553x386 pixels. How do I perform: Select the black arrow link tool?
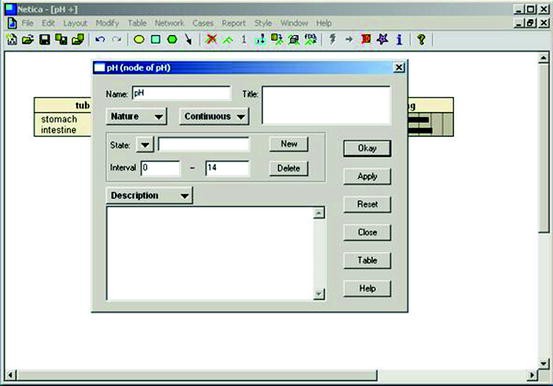pos(188,40)
